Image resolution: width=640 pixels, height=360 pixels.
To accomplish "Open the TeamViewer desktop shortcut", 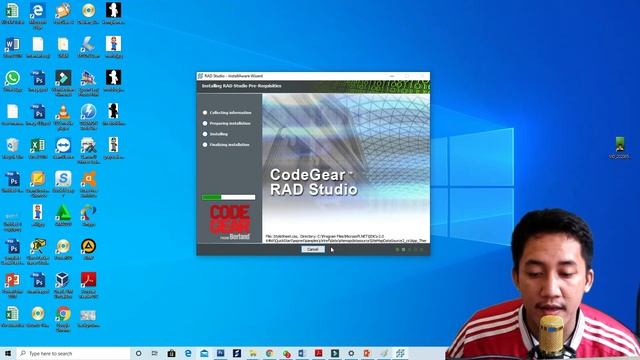I will coord(63,149).
